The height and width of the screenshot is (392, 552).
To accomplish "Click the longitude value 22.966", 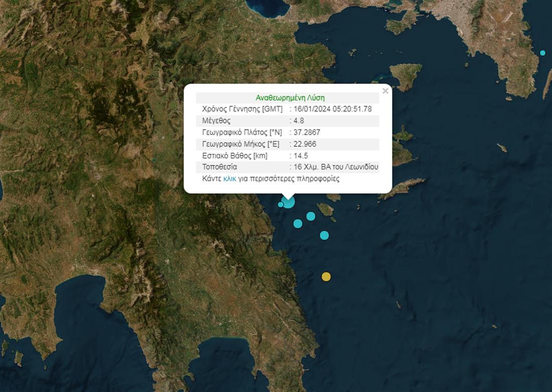I will [x=305, y=144].
